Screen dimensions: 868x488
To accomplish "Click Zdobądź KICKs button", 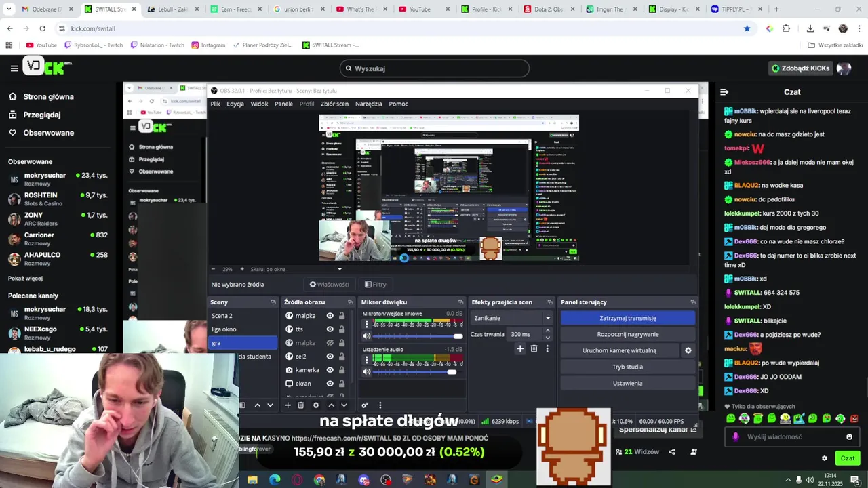I will pos(800,68).
